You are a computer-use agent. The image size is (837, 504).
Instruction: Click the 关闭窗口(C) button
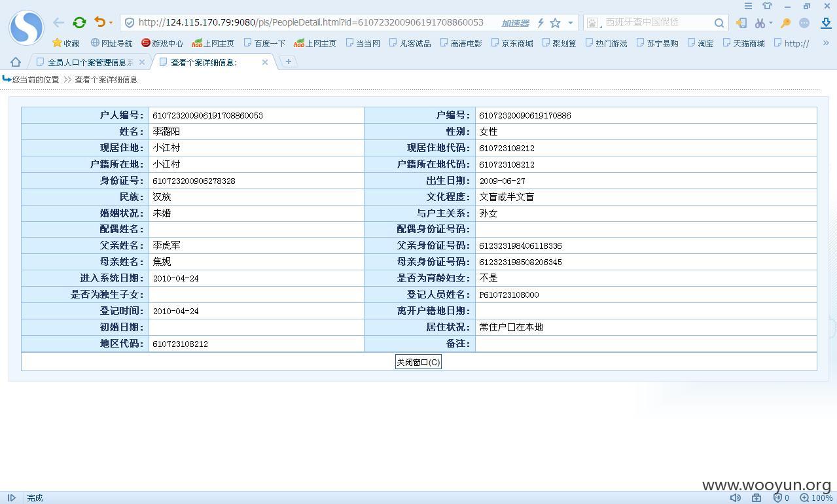click(418, 362)
